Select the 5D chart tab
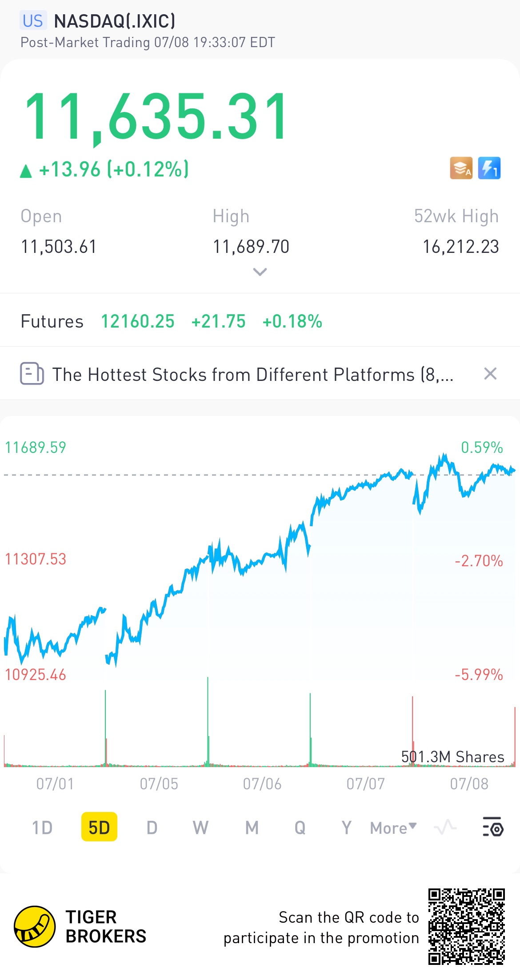The image size is (520, 980). [x=99, y=827]
